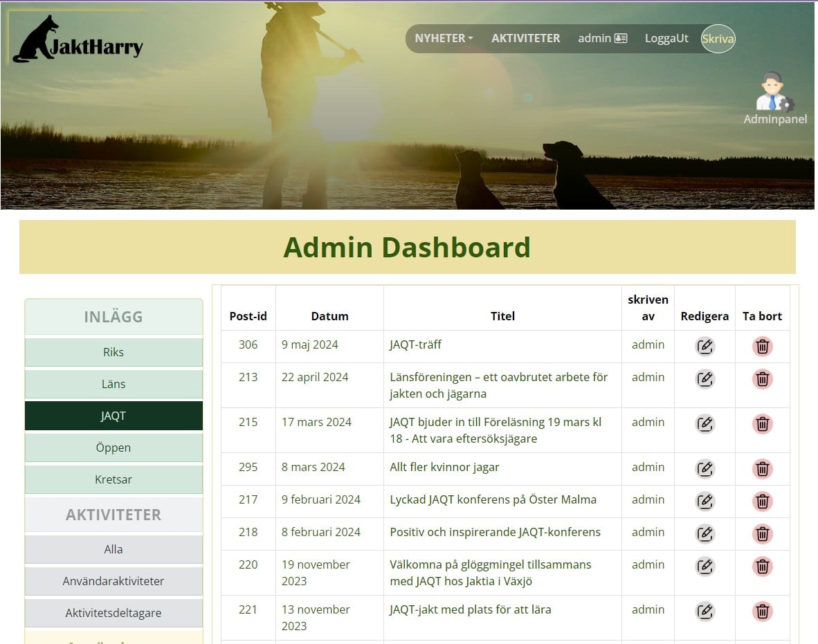The image size is (818, 644).
Task: Expand the NYHETER dropdown menu
Action: coord(444,38)
